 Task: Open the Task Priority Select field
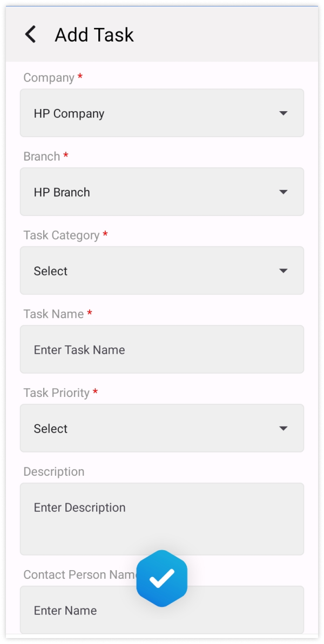pyautogui.click(x=151, y=428)
